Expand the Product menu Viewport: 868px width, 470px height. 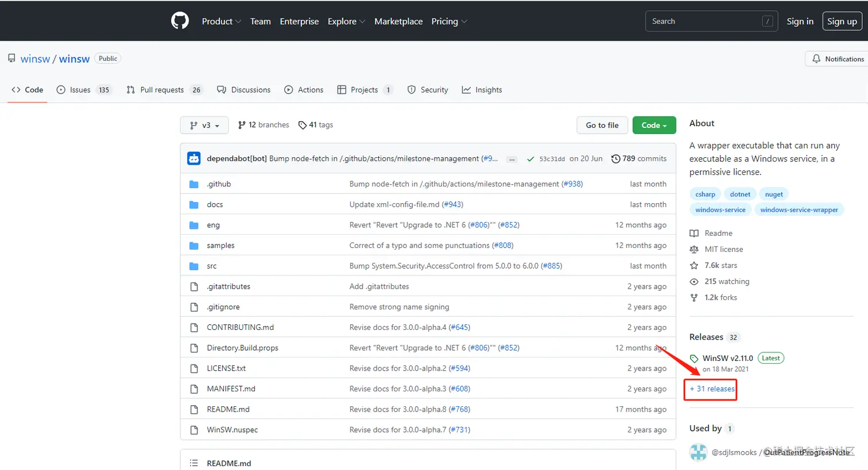tap(221, 21)
